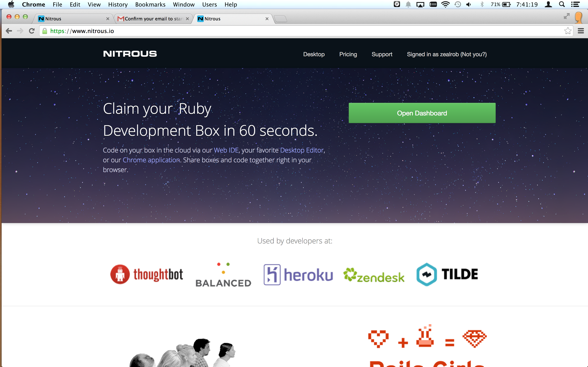The height and width of the screenshot is (367, 588).
Task: Select the Pricing menu item
Action: [x=347, y=54]
